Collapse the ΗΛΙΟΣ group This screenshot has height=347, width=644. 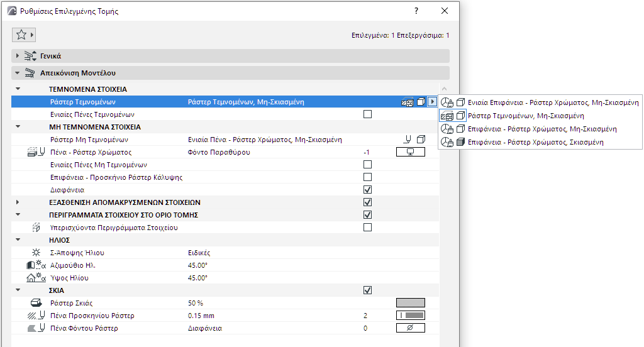(18, 240)
